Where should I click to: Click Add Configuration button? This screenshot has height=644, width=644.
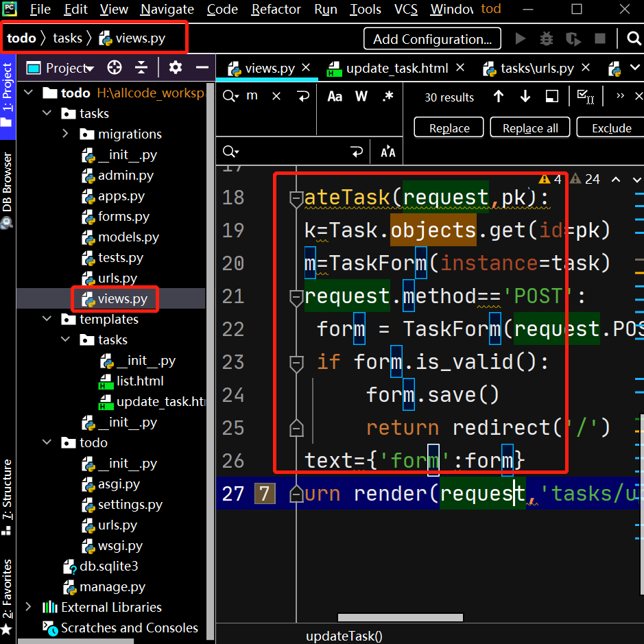pyautogui.click(x=432, y=38)
